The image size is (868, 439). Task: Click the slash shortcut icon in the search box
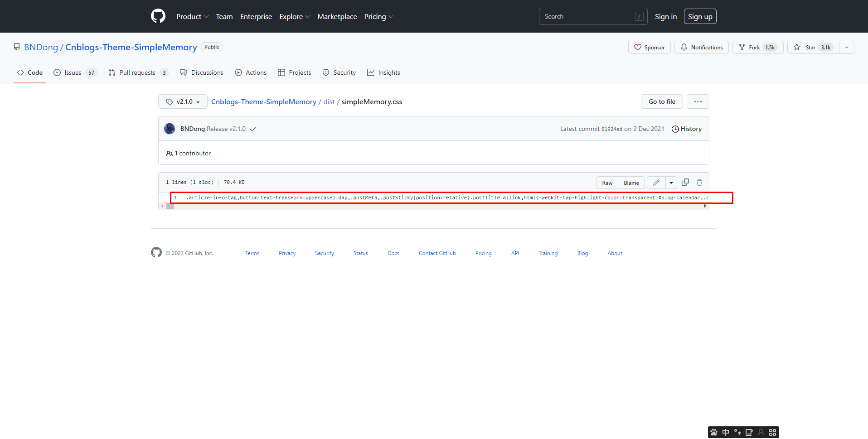point(639,16)
